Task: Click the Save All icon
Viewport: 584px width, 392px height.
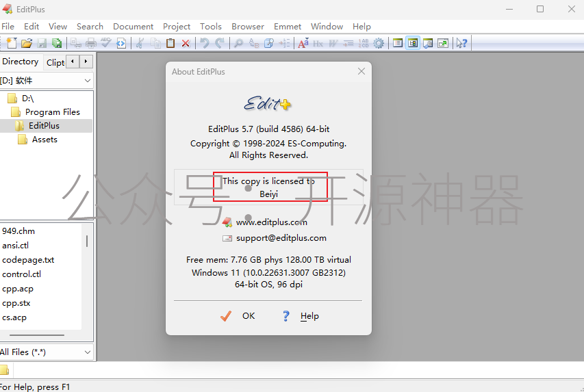Action: 57,43
